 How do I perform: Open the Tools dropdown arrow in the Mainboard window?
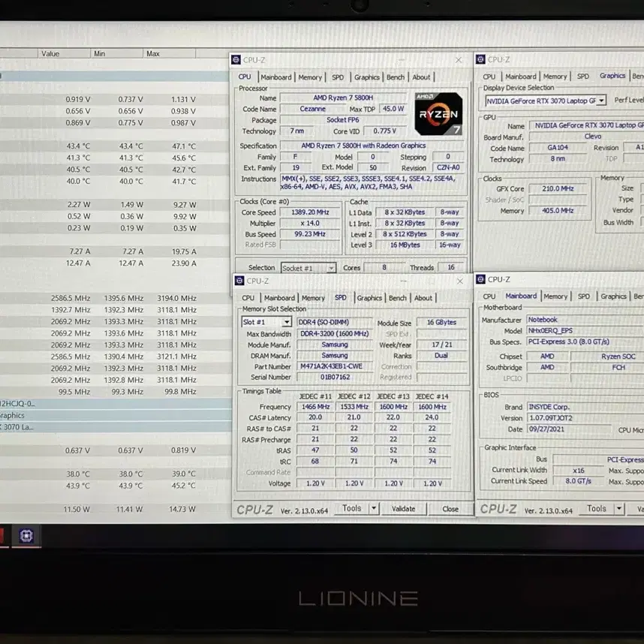(619, 509)
